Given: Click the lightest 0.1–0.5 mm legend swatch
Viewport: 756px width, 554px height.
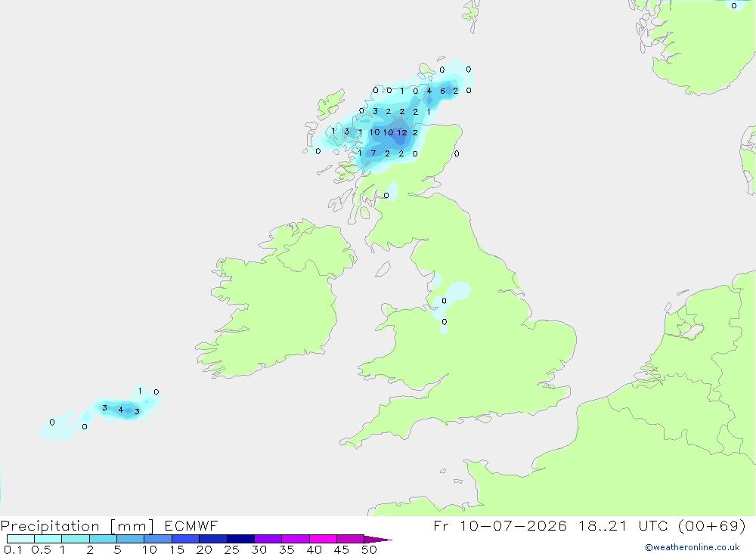Looking at the screenshot, I should (x=20, y=539).
